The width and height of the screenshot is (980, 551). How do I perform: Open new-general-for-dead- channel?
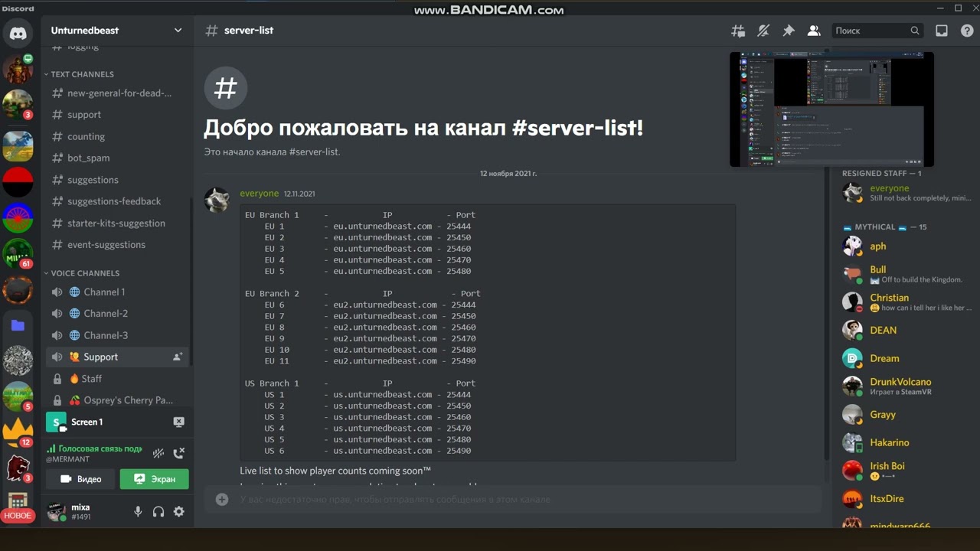(117, 93)
